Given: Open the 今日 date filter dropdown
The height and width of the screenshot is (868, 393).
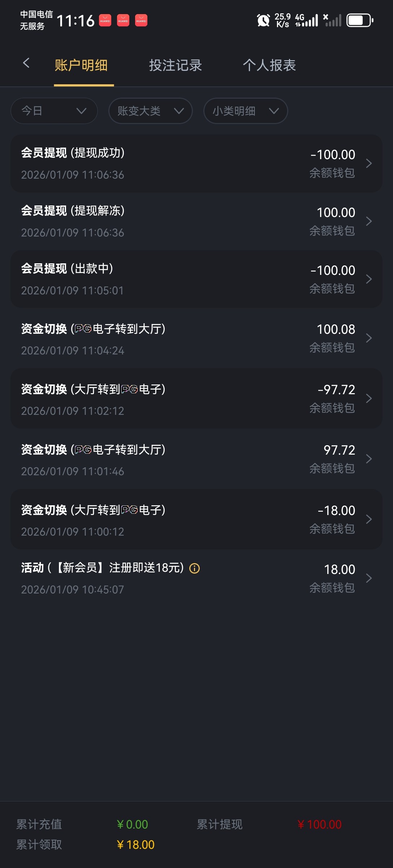Looking at the screenshot, I should click(54, 111).
